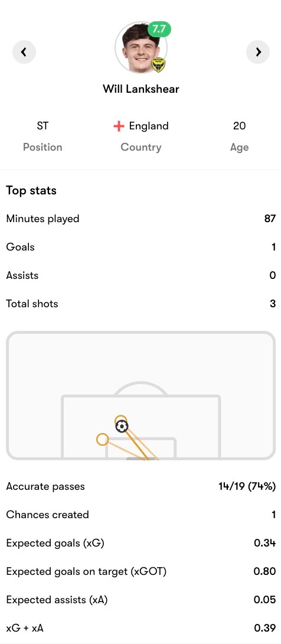Select the shot circle behind the ball marker
Viewport: 281px width, 644px height.
[x=120, y=420]
